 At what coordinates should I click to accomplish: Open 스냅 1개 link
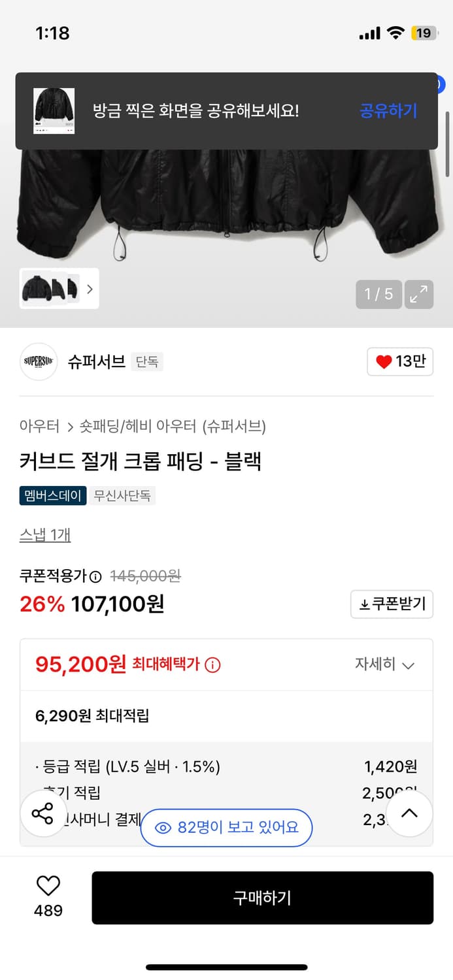pyautogui.click(x=44, y=534)
